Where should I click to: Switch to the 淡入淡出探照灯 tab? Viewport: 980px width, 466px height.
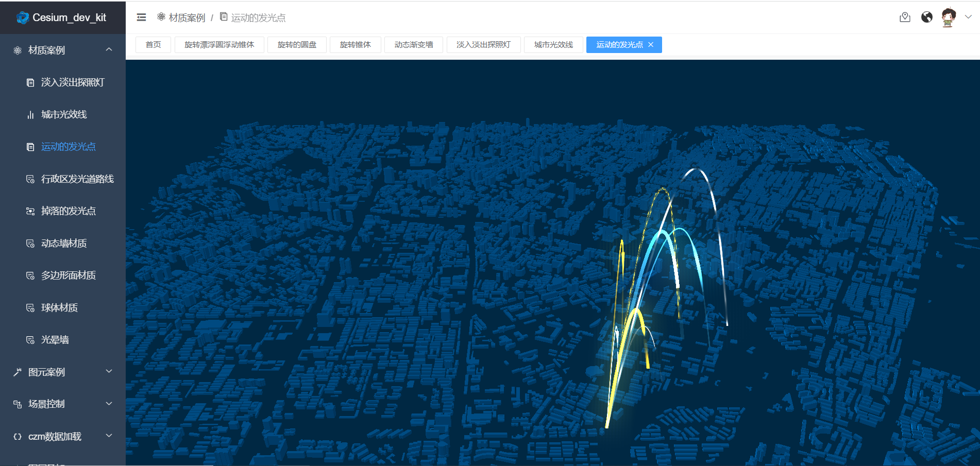483,45
